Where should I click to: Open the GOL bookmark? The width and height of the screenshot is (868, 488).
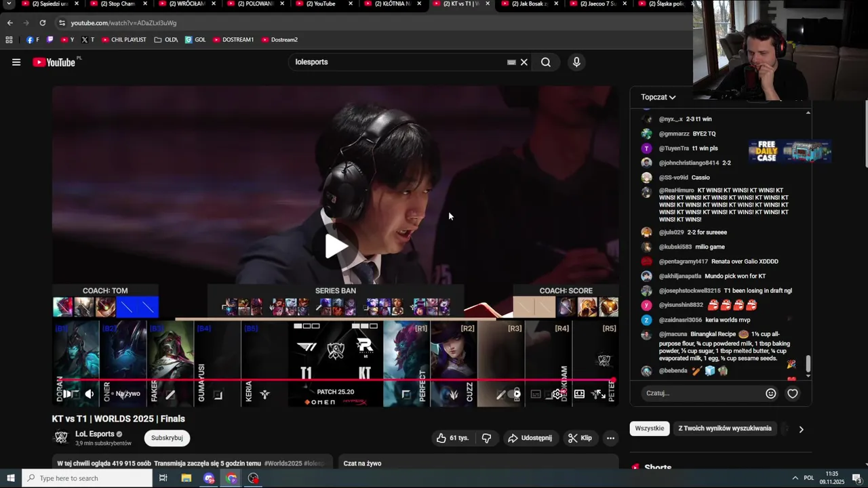point(195,40)
